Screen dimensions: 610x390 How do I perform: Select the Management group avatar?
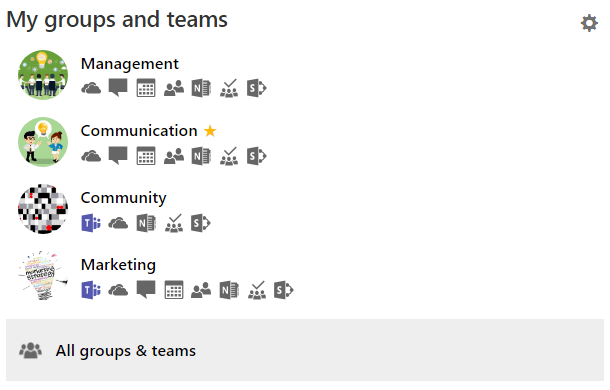click(43, 75)
